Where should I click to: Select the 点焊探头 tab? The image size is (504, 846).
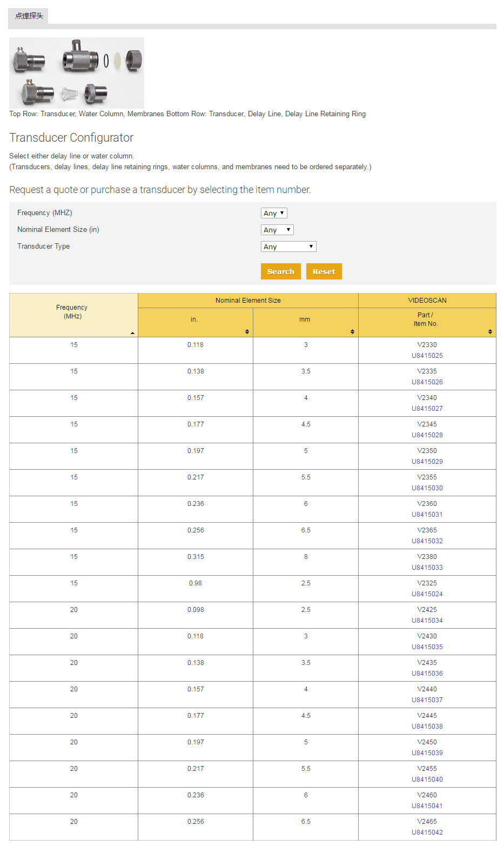(29, 16)
